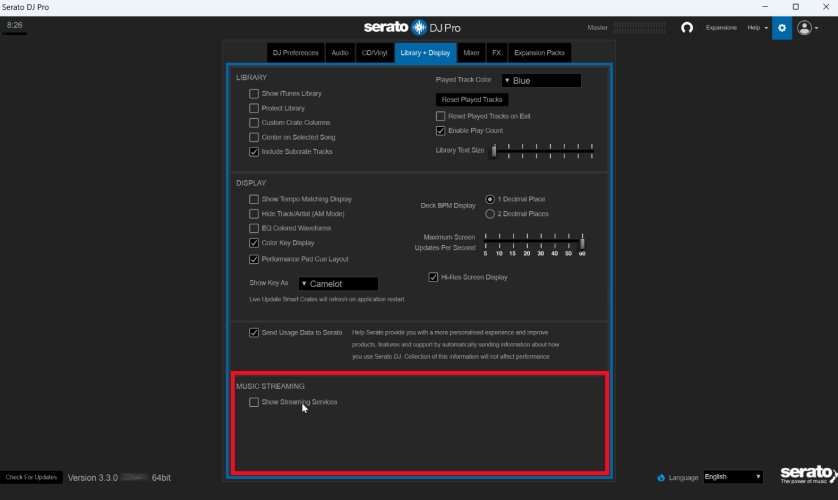Enable Protect Library checkbox
The height and width of the screenshot is (500, 838).
[x=254, y=108]
